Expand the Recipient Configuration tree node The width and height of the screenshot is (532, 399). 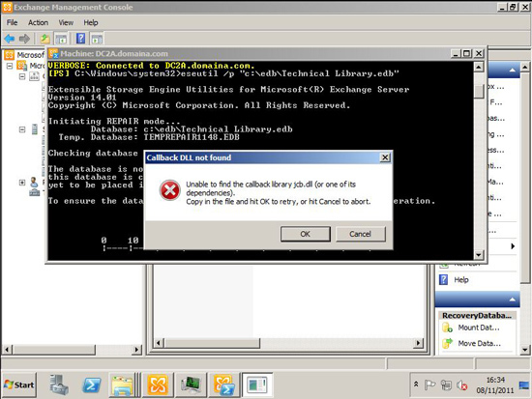22,183
